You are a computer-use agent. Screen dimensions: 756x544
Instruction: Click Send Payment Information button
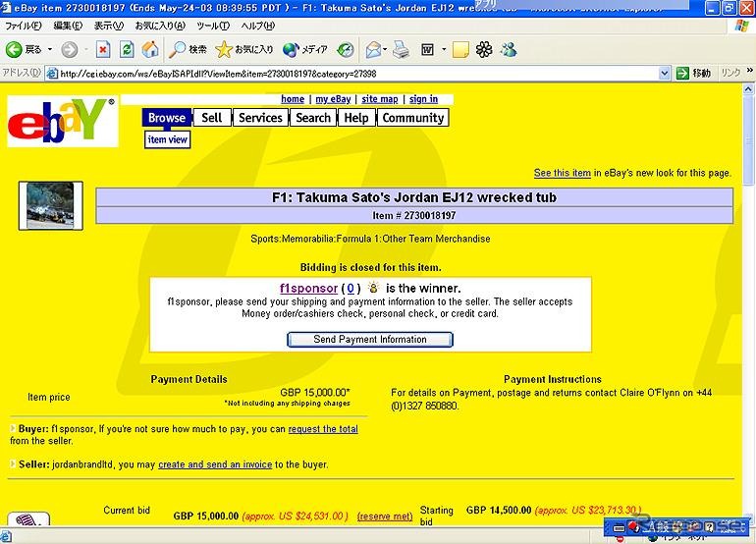click(369, 340)
